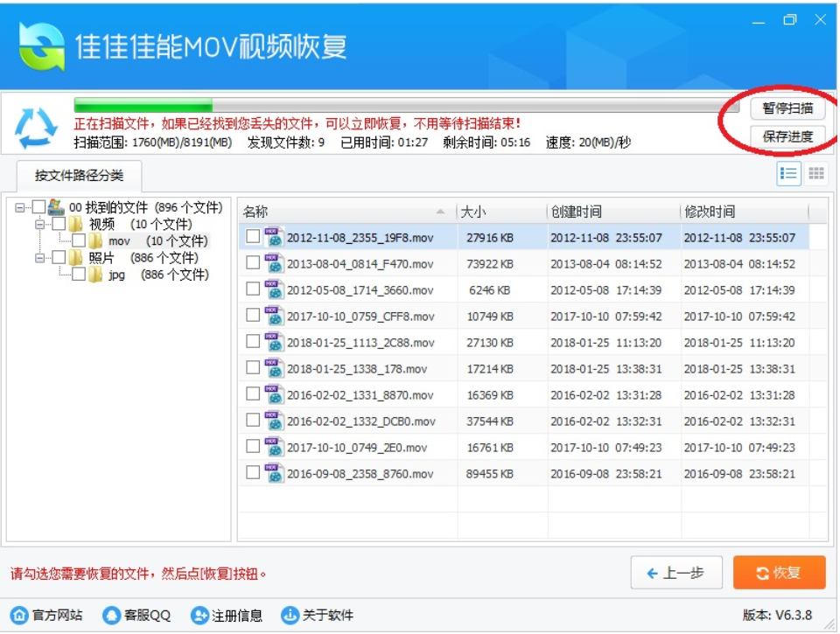This screenshot has height=634, width=840.
Task: Sort by the 修改时间 column header
Action: point(745,212)
